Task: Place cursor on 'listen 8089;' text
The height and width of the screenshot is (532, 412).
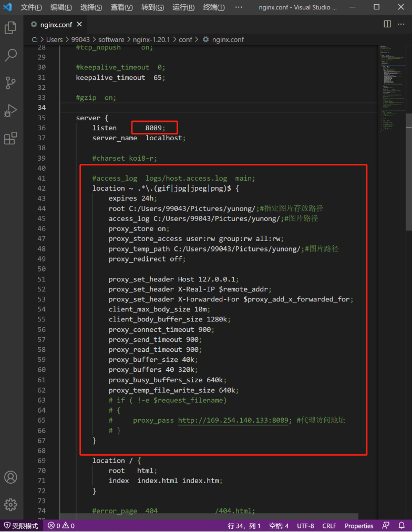Action: (x=129, y=128)
